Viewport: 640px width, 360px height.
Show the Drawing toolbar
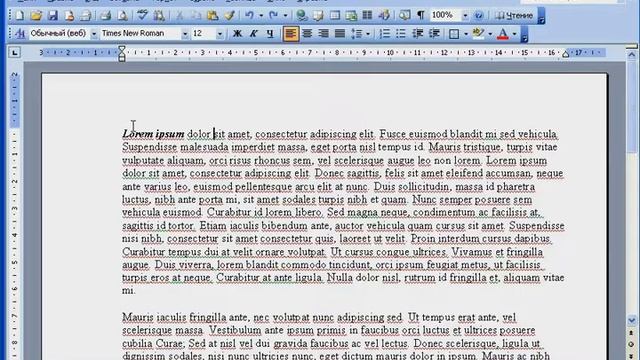point(384,16)
